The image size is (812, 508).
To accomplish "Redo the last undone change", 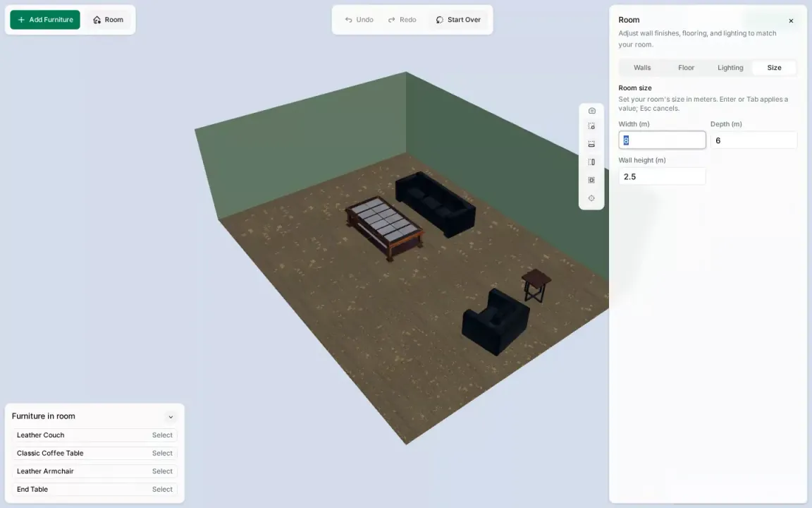I will (402, 20).
